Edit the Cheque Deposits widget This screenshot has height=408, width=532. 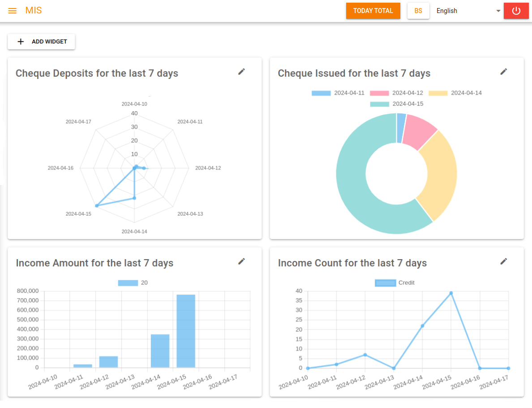click(x=241, y=72)
